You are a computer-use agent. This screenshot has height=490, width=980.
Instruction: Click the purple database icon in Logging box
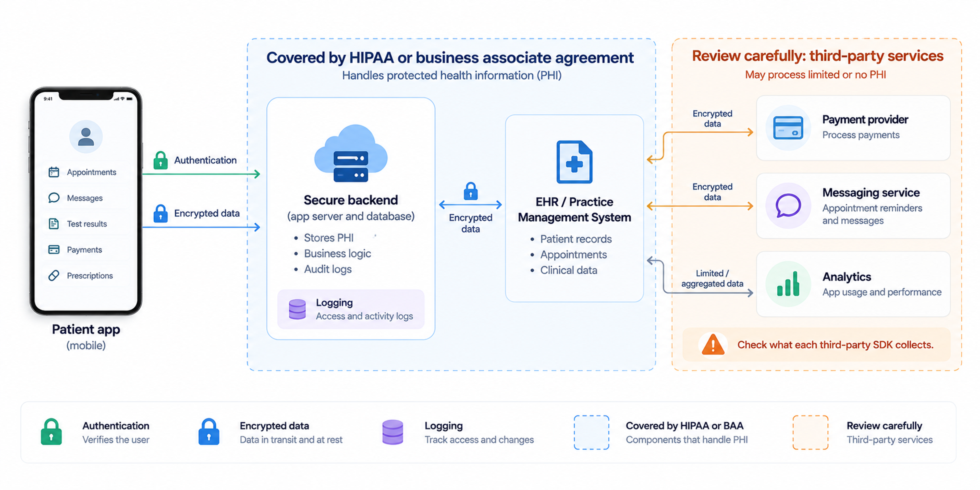tap(297, 309)
